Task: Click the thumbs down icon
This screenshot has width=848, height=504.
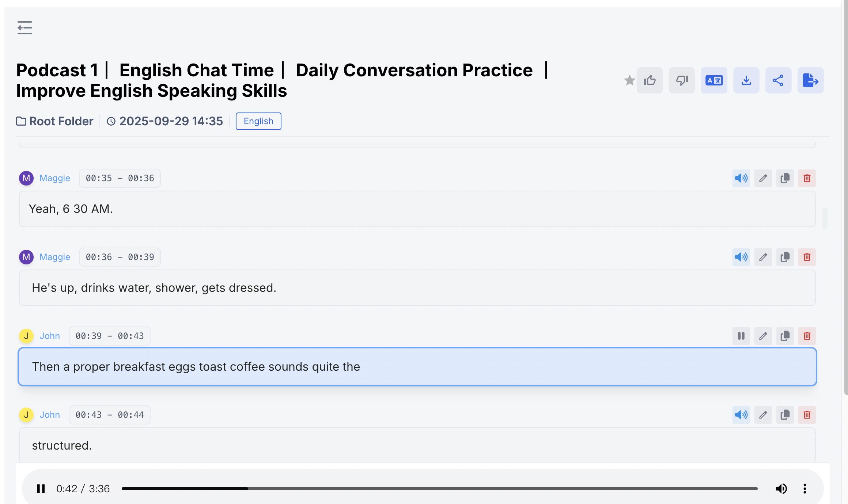Action: [682, 80]
